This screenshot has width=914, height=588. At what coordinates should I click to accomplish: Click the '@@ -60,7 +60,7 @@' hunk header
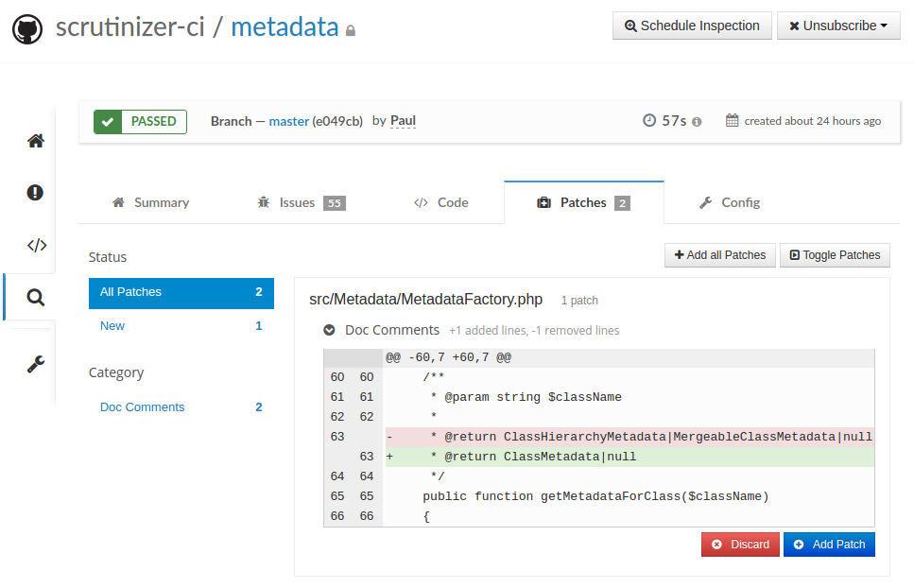tap(448, 358)
